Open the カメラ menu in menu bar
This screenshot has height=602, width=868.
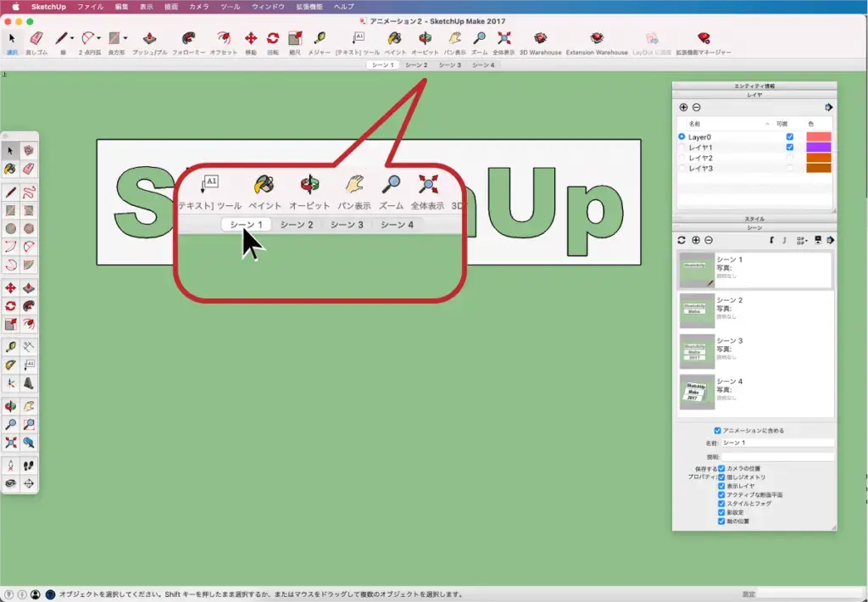pyautogui.click(x=199, y=6)
